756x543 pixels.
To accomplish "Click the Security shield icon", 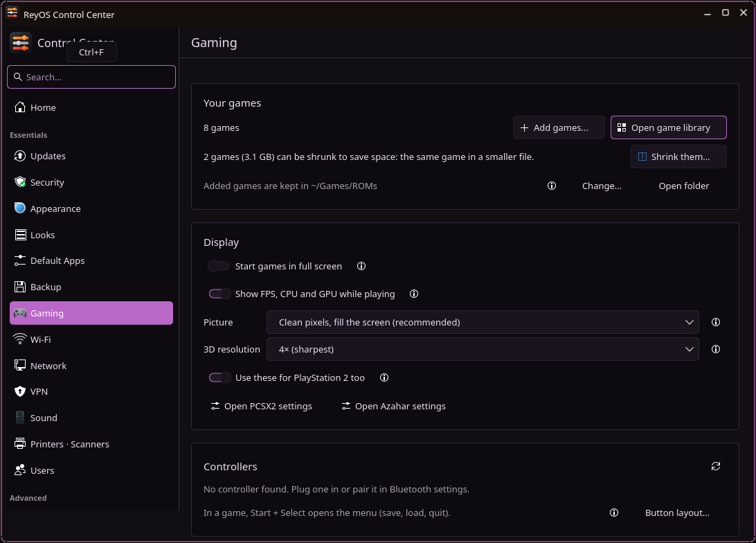I will 20,181.
